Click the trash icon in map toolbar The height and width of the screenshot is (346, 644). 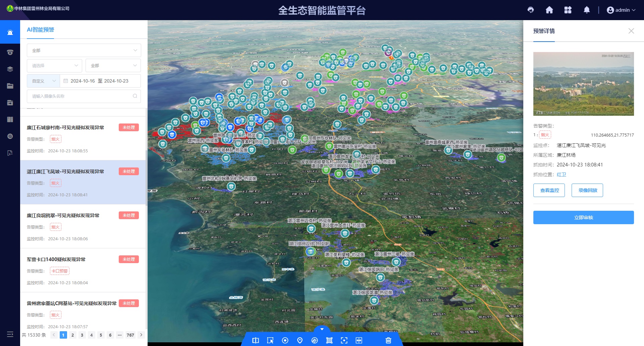click(388, 340)
